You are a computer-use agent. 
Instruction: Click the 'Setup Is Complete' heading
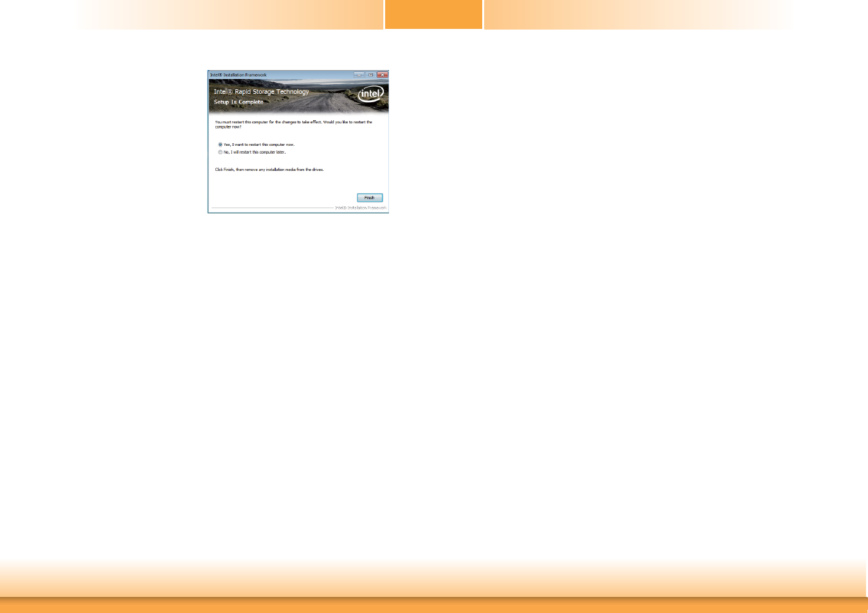(239, 102)
